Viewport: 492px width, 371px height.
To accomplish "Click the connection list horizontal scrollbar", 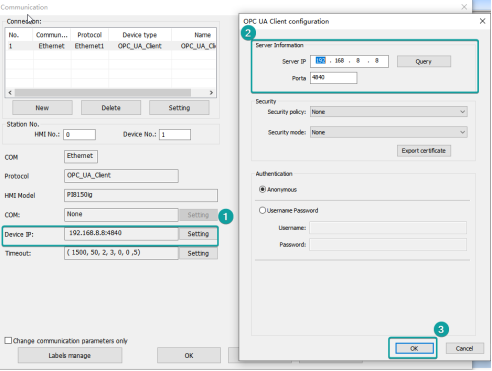I will 103,92.
